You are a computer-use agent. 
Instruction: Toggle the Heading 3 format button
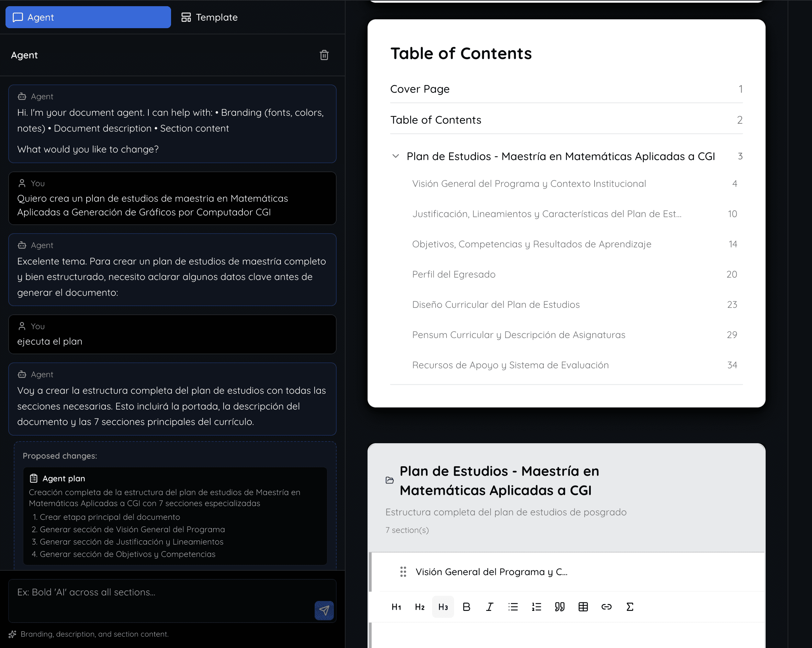[x=443, y=607]
